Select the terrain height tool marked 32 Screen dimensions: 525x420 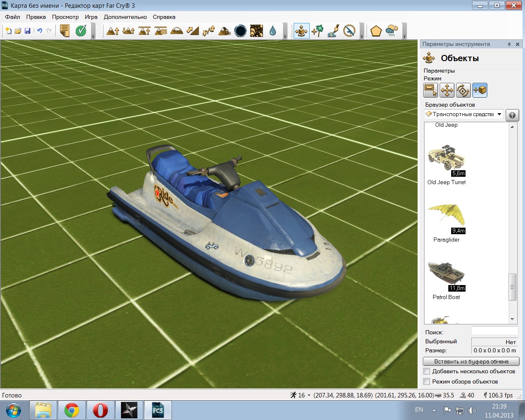coord(161,31)
